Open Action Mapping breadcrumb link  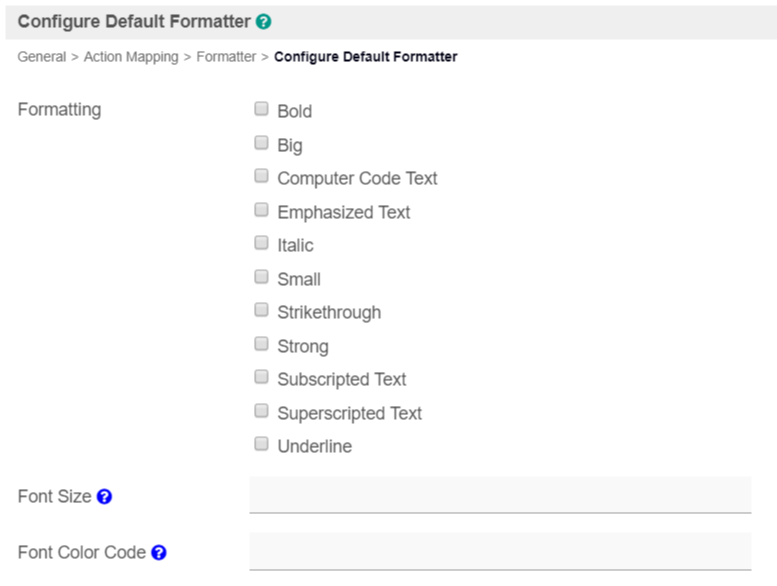click(131, 57)
